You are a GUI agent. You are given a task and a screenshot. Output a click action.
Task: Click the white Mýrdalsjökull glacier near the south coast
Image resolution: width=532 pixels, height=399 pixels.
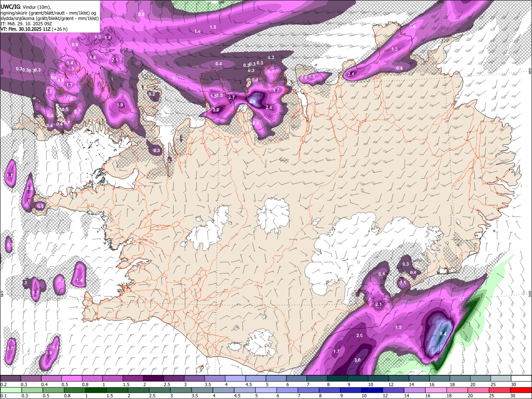(260, 343)
